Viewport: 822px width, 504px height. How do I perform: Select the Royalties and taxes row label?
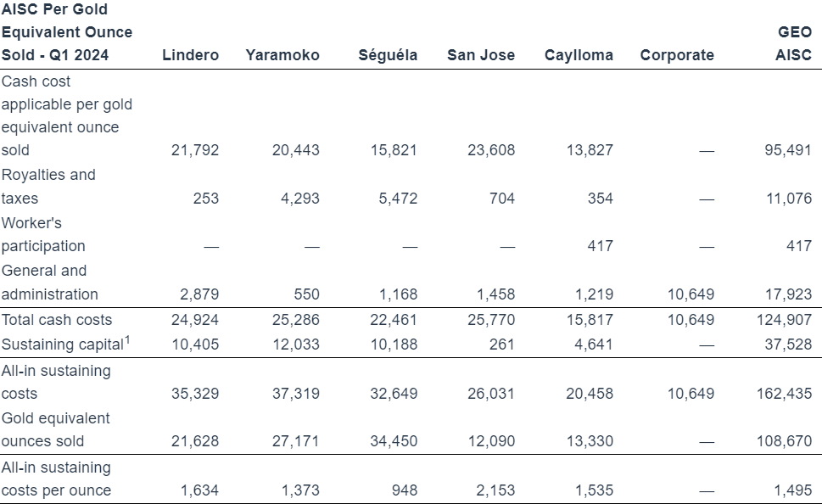[x=48, y=187]
